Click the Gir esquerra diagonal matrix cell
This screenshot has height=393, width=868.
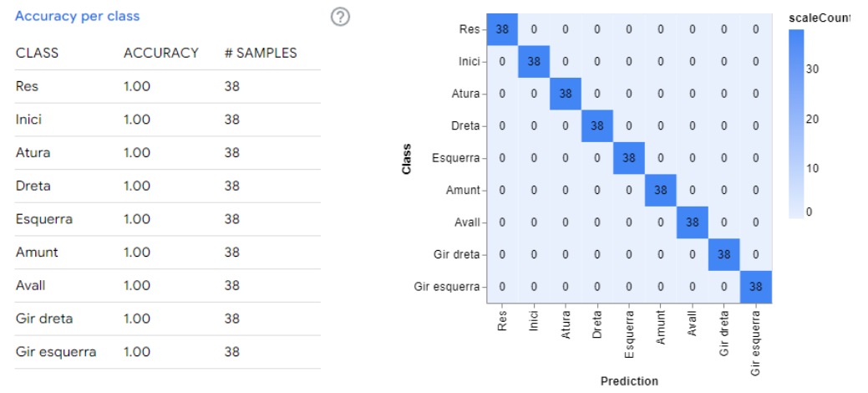coord(755,286)
